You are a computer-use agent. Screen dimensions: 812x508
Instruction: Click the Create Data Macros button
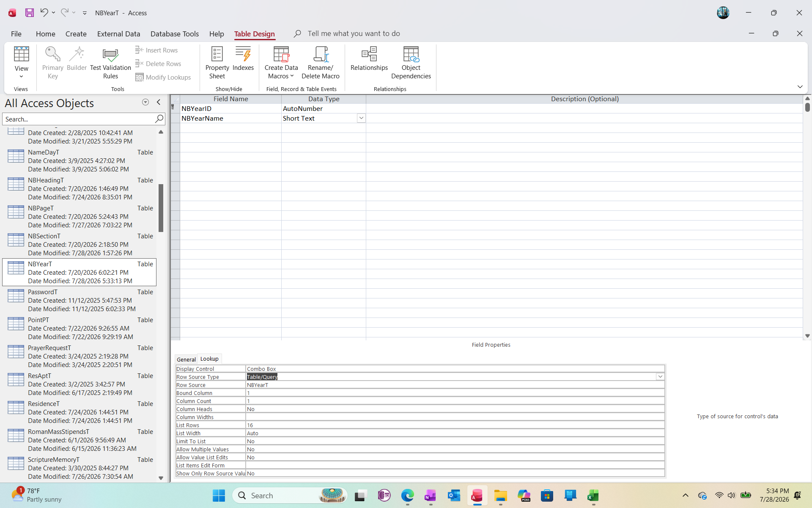click(281, 63)
